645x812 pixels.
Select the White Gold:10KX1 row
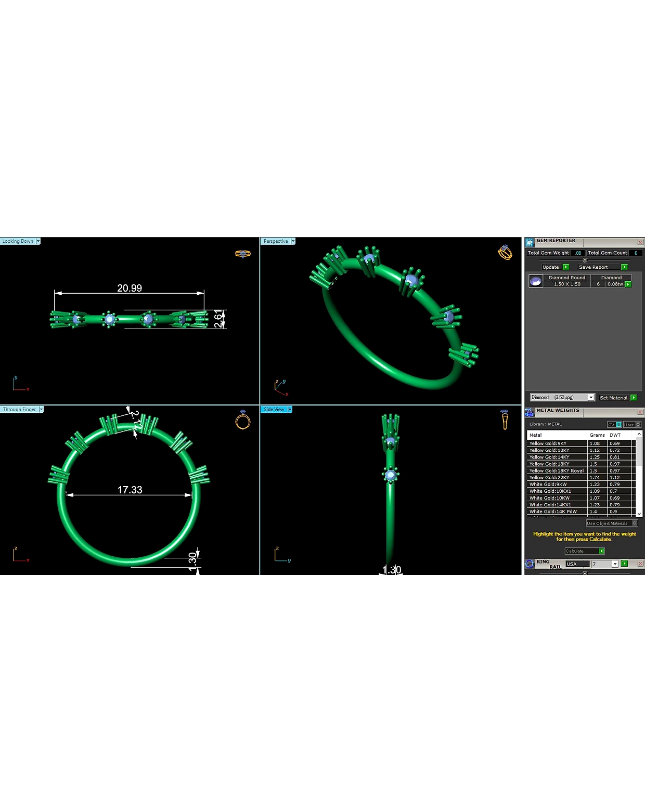coord(581,491)
